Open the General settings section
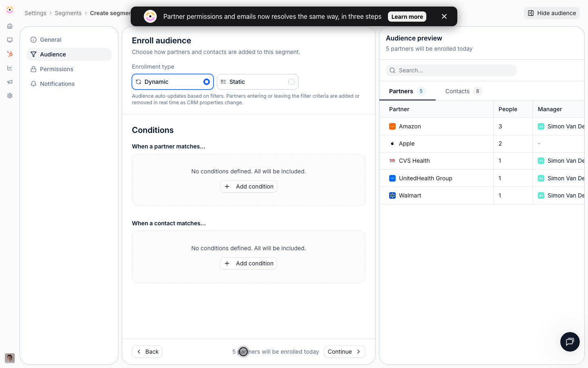 (x=69, y=40)
